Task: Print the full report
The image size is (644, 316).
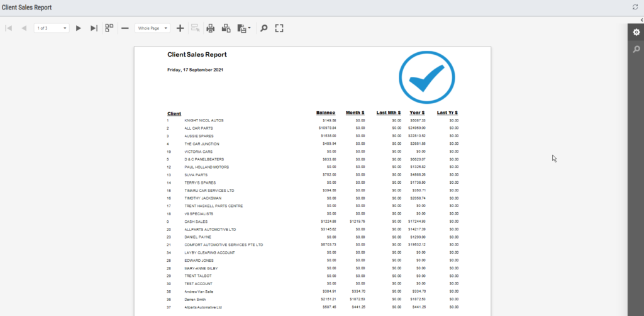Action: (x=211, y=28)
